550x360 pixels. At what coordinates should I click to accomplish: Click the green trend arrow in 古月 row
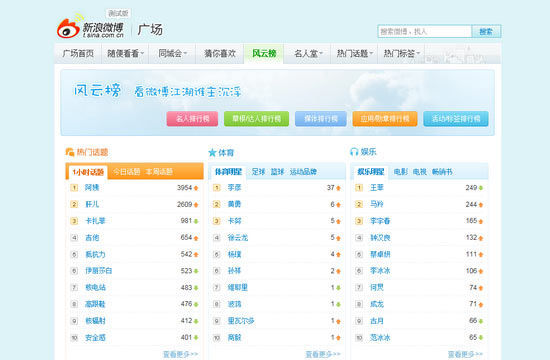coord(481,321)
